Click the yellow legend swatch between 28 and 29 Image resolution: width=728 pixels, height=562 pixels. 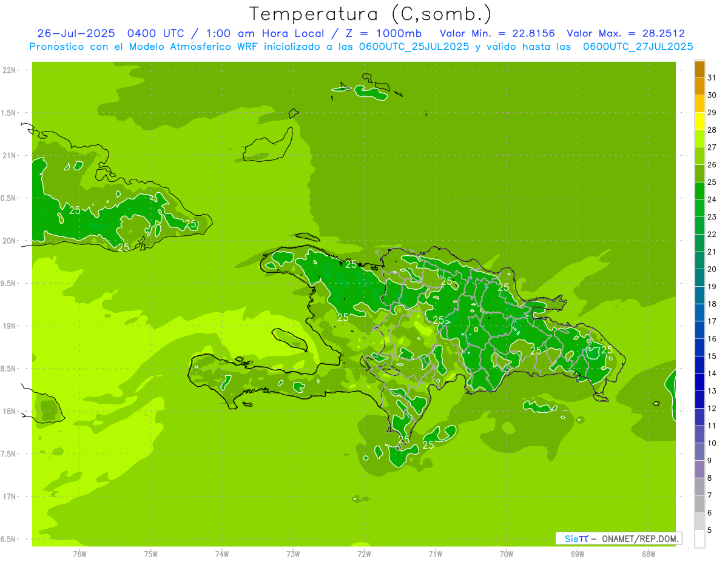coord(699,122)
